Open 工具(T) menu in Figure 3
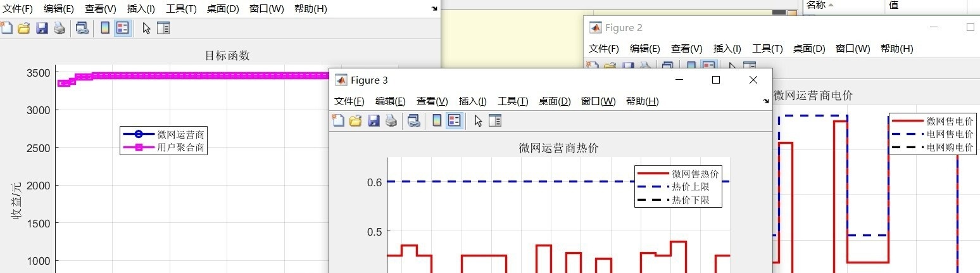 513,101
